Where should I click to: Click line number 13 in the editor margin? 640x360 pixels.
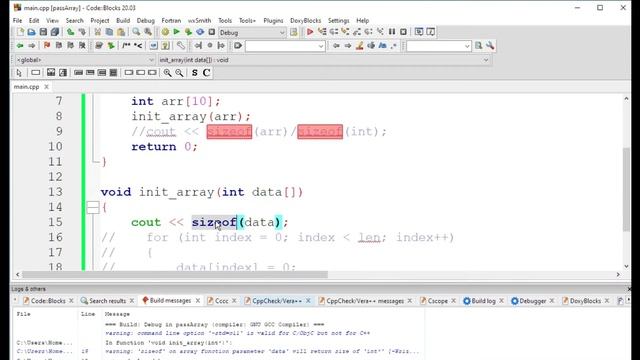coord(56,192)
